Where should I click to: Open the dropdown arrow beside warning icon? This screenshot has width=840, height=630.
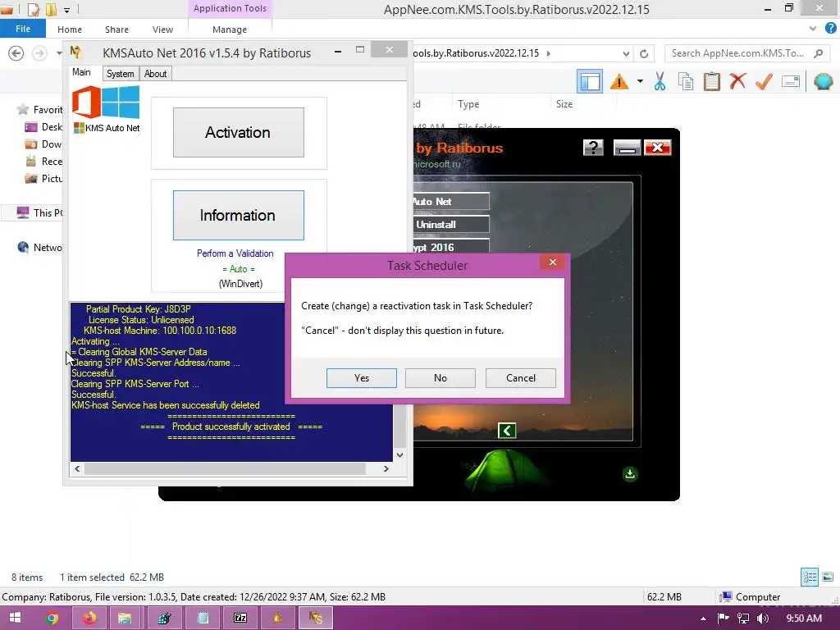640,81
